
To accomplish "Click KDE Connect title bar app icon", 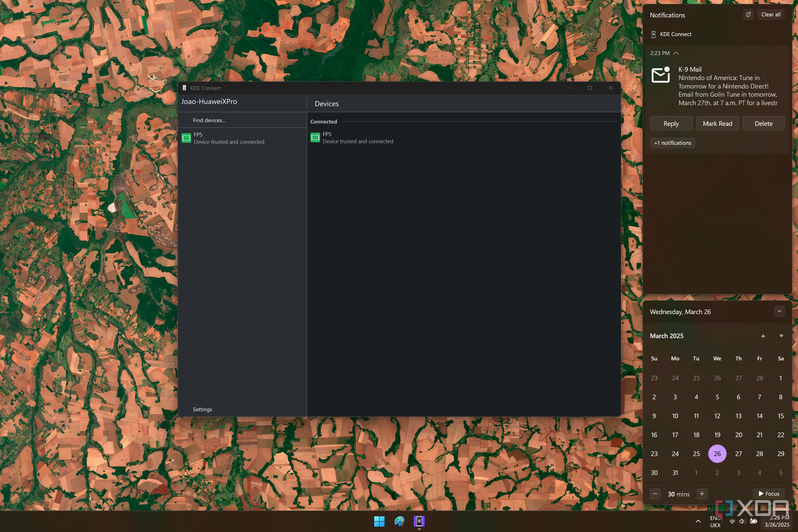I will click(x=184, y=88).
